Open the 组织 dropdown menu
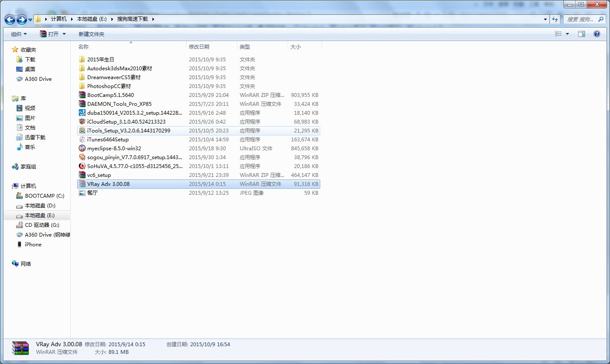610x364 pixels. tap(19, 34)
